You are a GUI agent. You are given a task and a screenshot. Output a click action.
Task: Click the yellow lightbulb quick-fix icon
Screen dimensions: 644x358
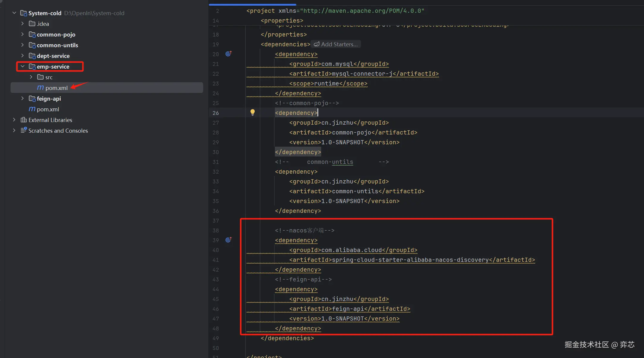click(x=252, y=112)
